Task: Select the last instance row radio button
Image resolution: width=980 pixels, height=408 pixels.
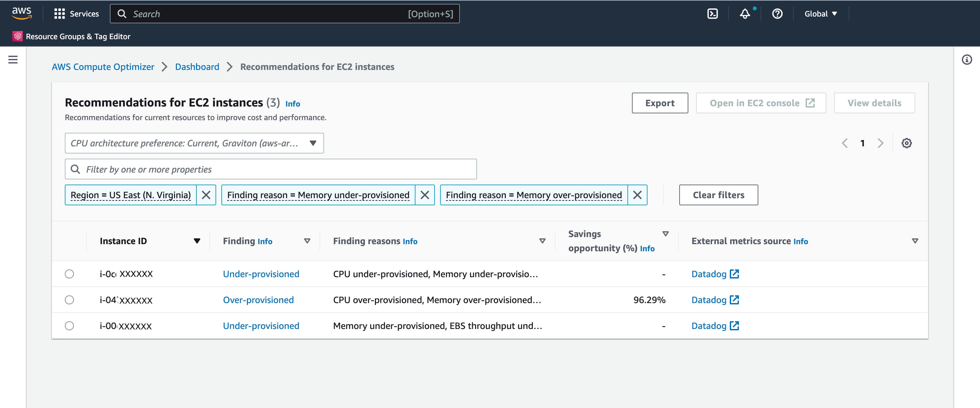Action: click(69, 325)
